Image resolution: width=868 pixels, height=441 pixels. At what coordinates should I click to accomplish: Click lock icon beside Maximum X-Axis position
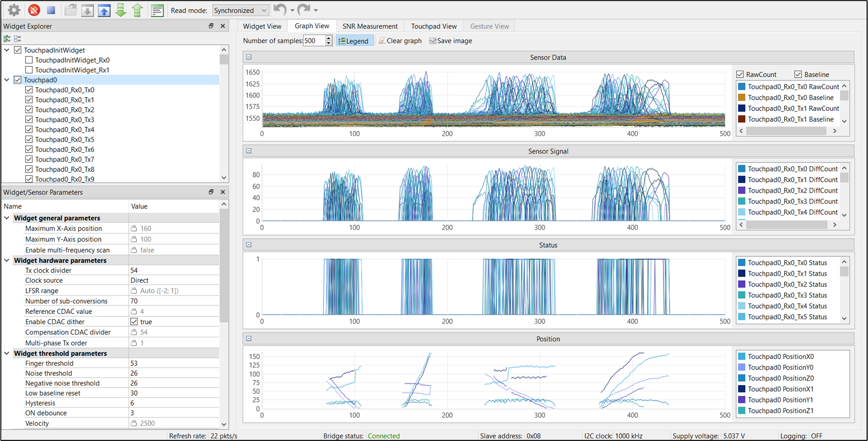click(134, 228)
